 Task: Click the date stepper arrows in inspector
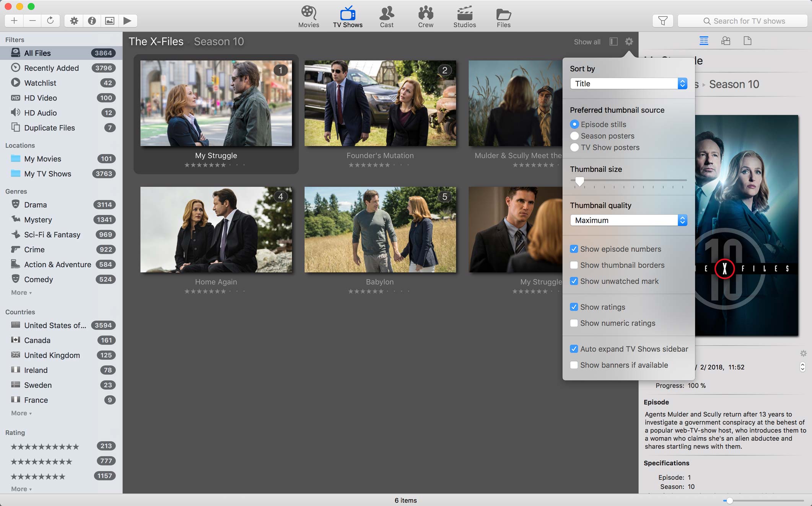[x=802, y=367]
